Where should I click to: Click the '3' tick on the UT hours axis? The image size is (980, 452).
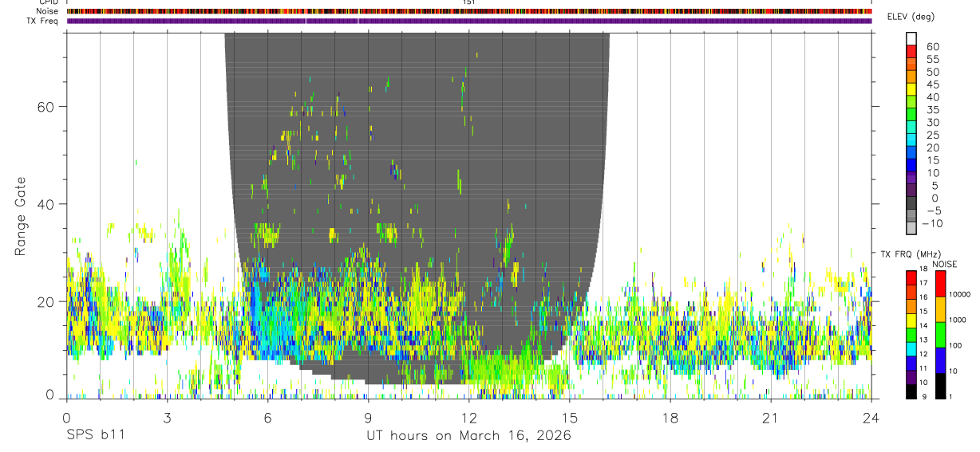coord(168,418)
